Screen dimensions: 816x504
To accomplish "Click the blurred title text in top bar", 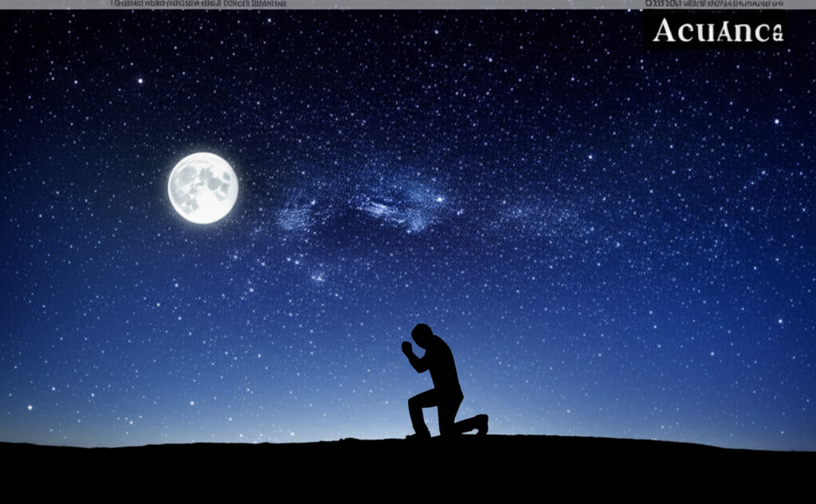I will point(198,4).
